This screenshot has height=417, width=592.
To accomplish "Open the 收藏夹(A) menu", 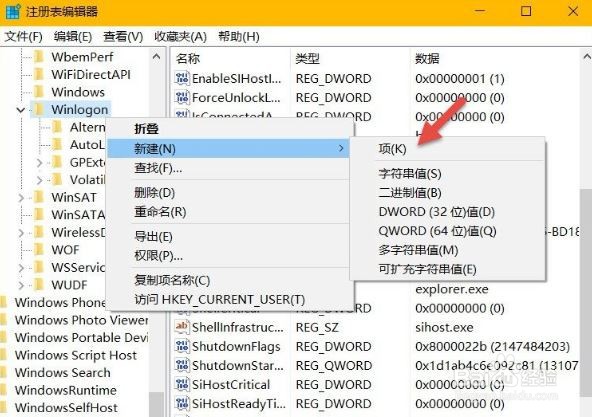I will click(180, 37).
